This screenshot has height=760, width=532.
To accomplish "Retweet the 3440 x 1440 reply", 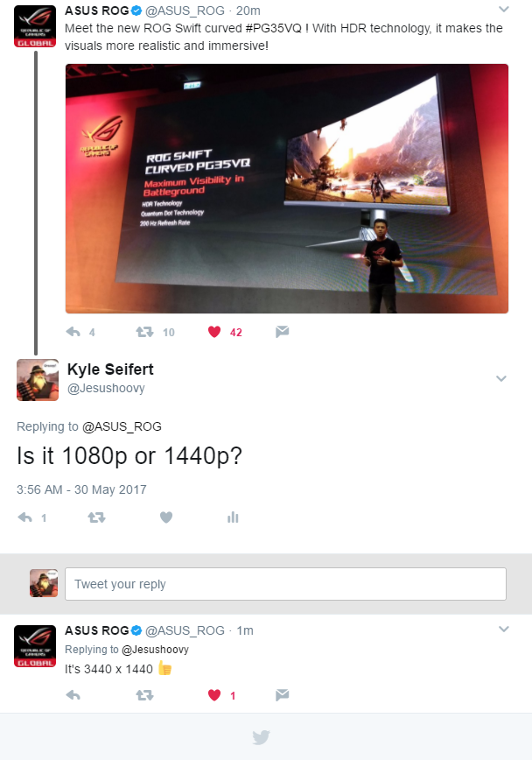I will [144, 695].
